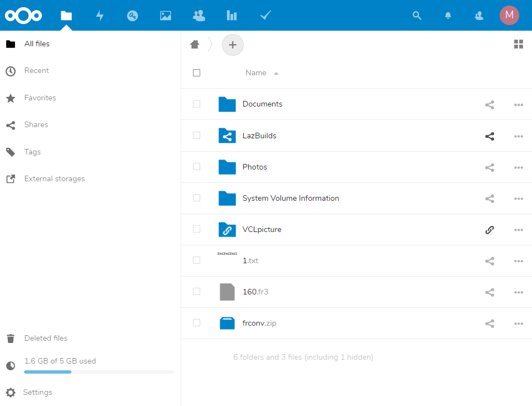Switch to grid view layout
This screenshot has width=532, height=406.
click(x=518, y=45)
